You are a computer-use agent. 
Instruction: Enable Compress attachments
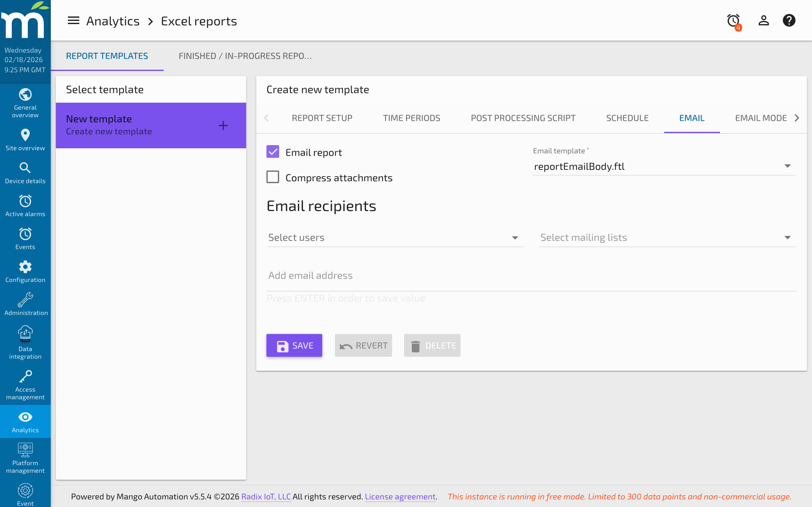point(273,177)
